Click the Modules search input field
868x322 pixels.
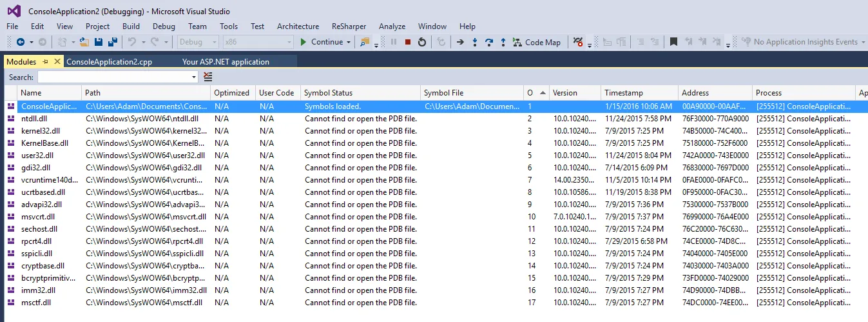pos(113,77)
